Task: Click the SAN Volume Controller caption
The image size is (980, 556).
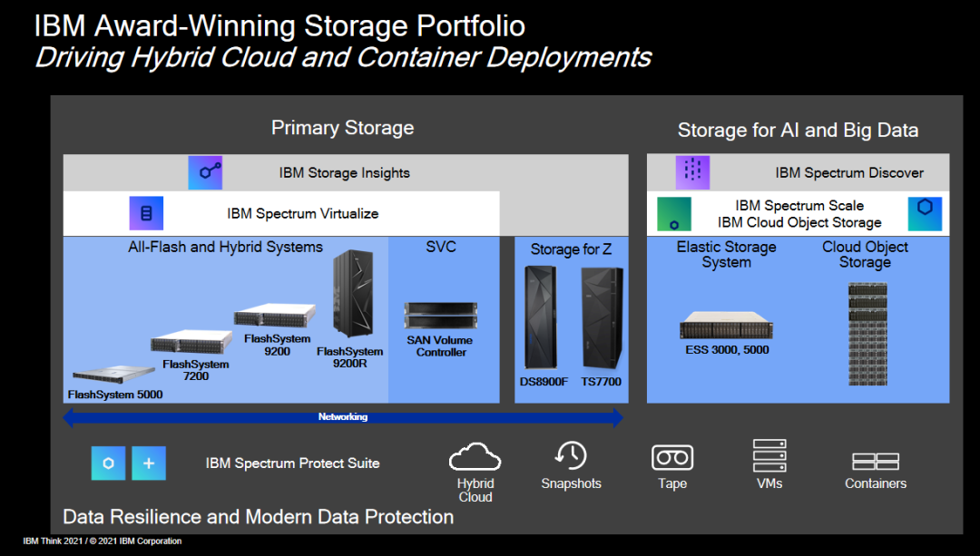Action: click(440, 346)
